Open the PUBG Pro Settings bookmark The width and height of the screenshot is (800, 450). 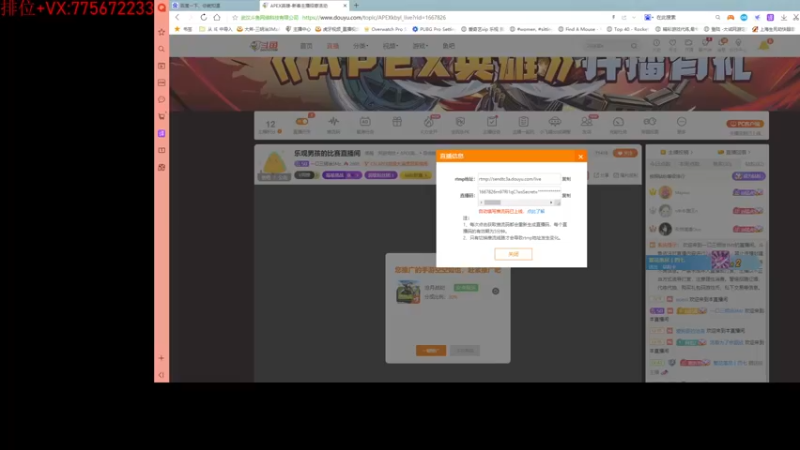pyautogui.click(x=433, y=29)
